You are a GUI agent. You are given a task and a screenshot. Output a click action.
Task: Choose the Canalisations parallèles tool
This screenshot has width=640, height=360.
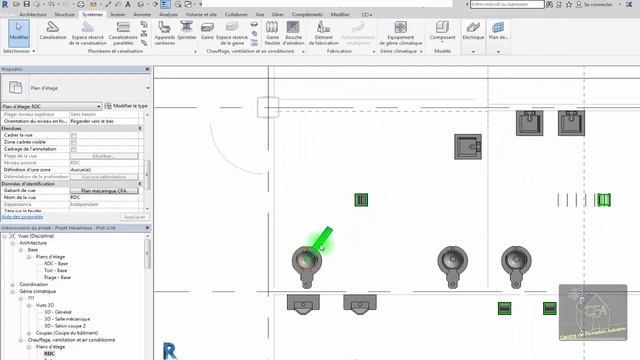point(123,33)
